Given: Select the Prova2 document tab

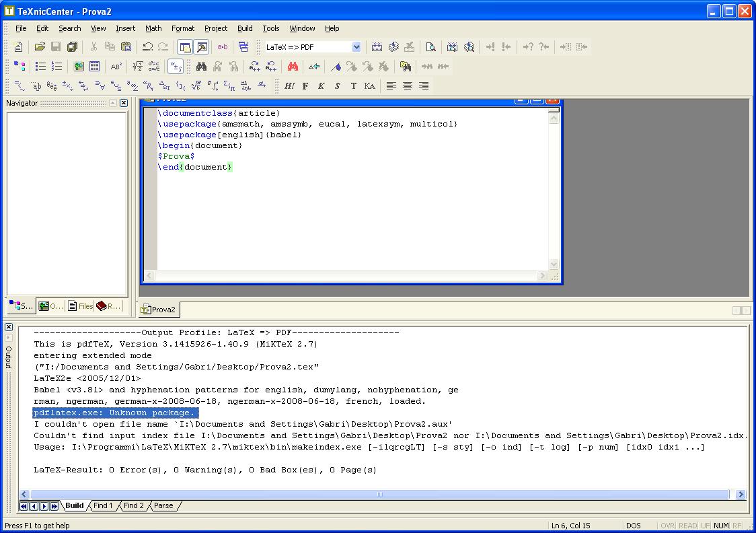Looking at the screenshot, I should 159,310.
